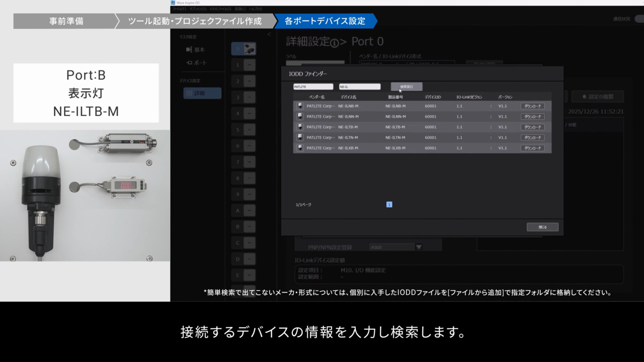Open the IODDファイル(I) menu

coord(221,9)
